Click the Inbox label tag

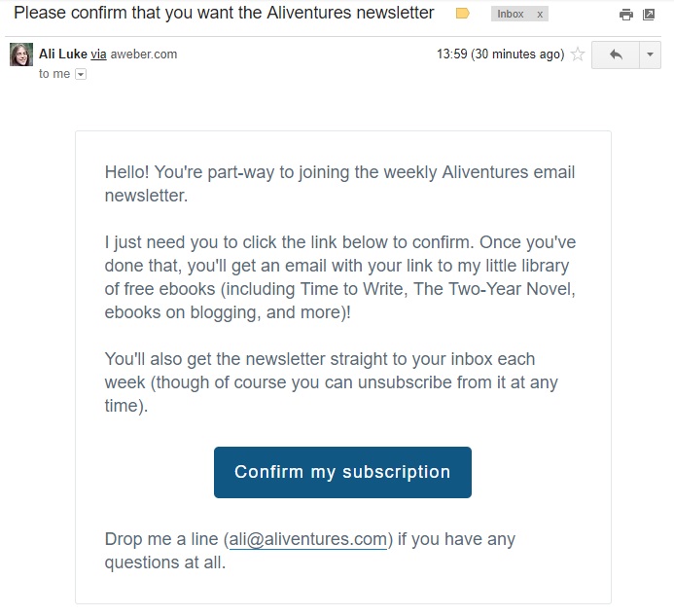[511, 15]
